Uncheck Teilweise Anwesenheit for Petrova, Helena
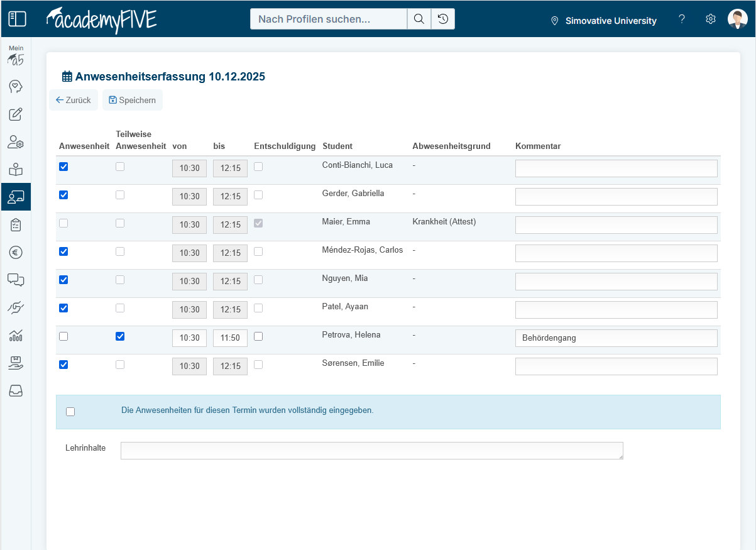This screenshot has height=550, width=756. tap(120, 336)
